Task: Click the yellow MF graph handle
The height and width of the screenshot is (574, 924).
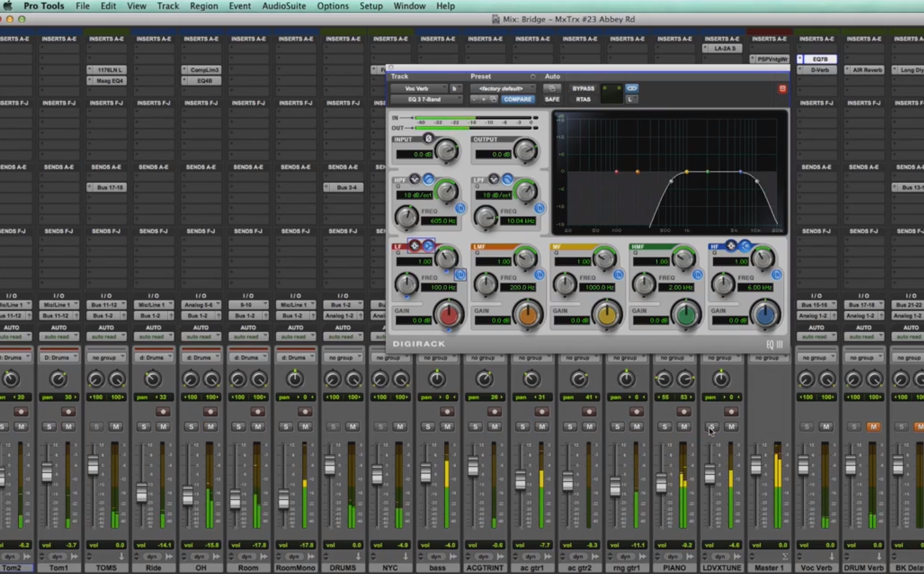Action: click(x=686, y=172)
